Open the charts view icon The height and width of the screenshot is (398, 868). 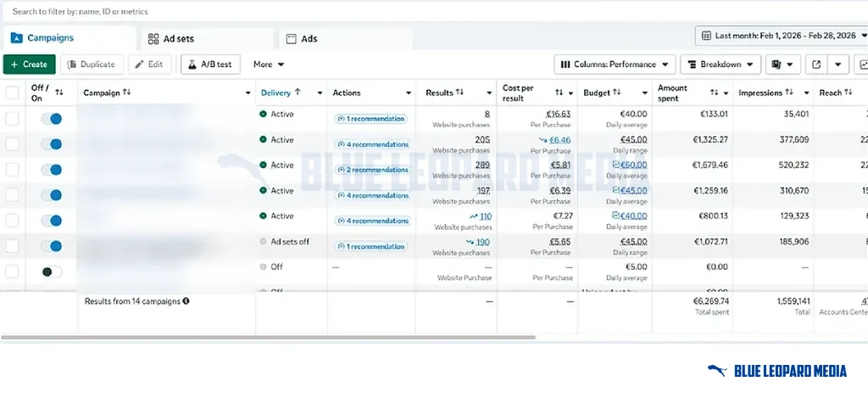click(x=862, y=64)
